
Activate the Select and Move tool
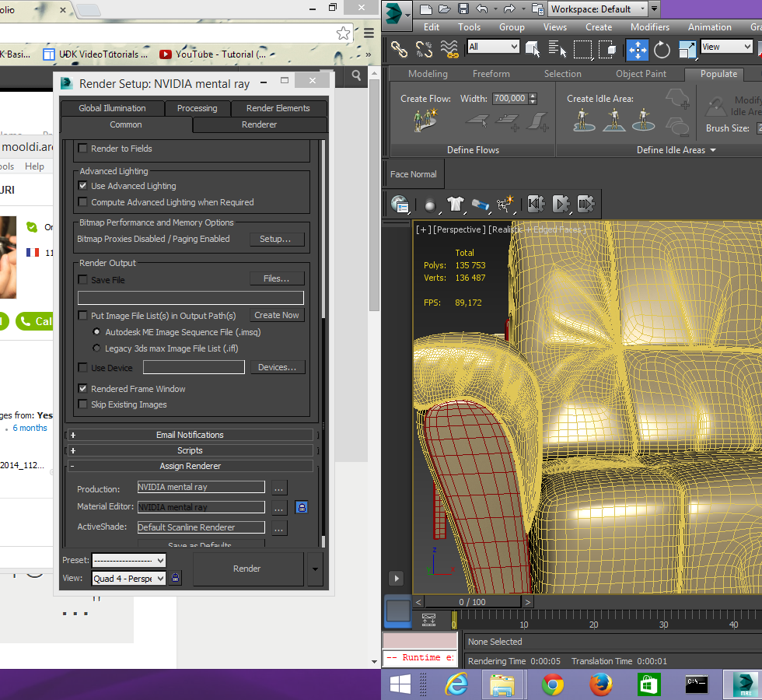637,50
